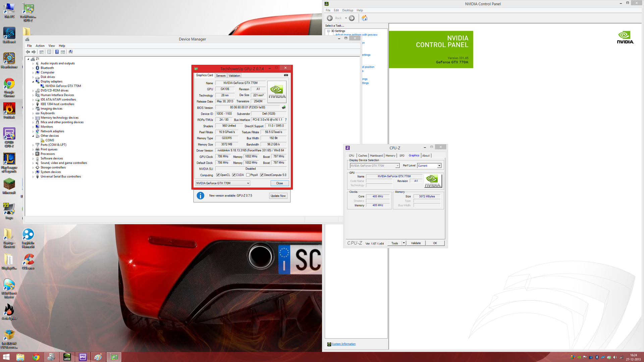Open the System Information link in NVIDIA panel

click(343, 344)
